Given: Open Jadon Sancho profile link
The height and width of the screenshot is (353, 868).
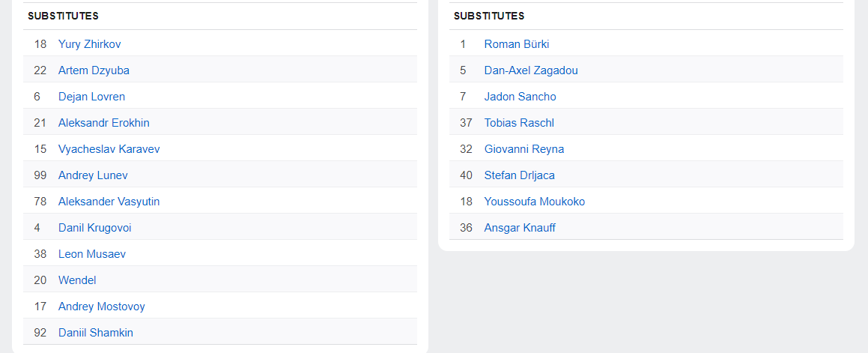Looking at the screenshot, I should click(x=520, y=97).
